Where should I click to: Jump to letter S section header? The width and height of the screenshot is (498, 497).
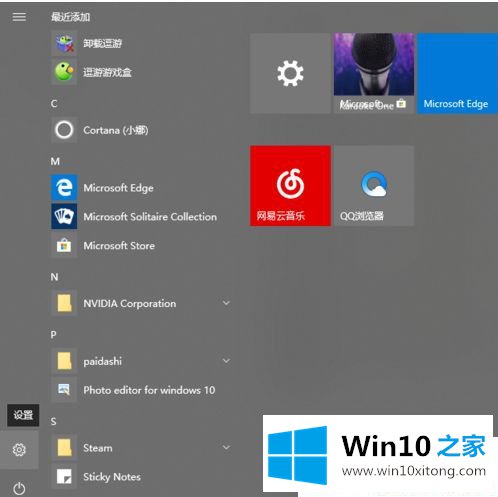tap(53, 422)
